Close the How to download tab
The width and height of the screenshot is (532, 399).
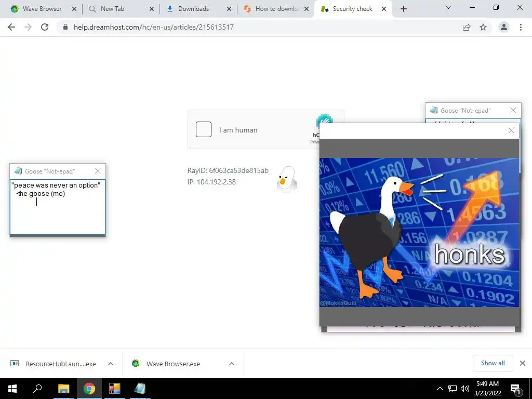[307, 9]
